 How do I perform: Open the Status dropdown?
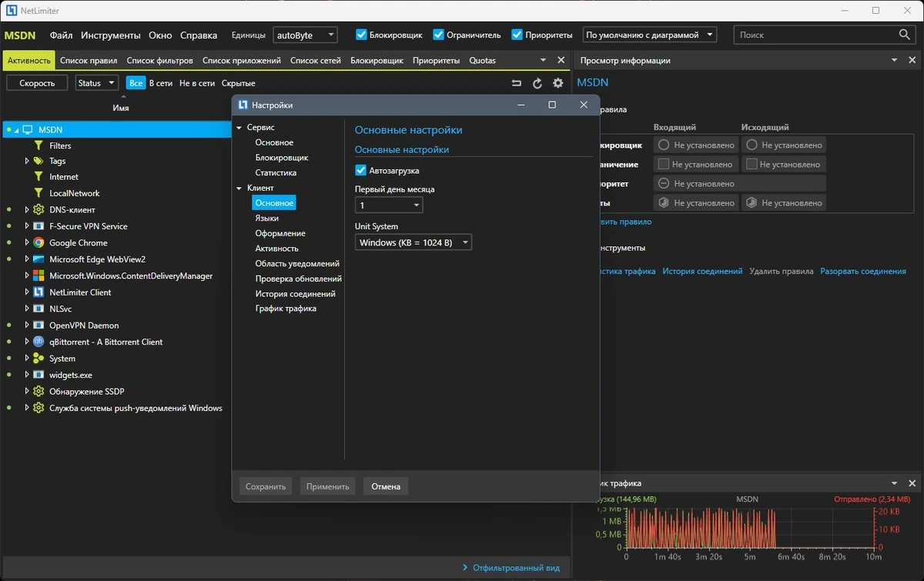pyautogui.click(x=96, y=83)
